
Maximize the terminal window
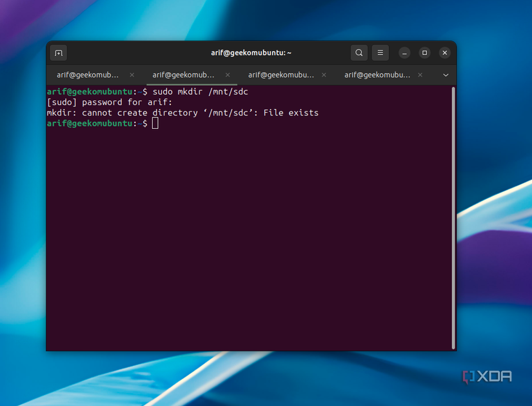(x=424, y=52)
